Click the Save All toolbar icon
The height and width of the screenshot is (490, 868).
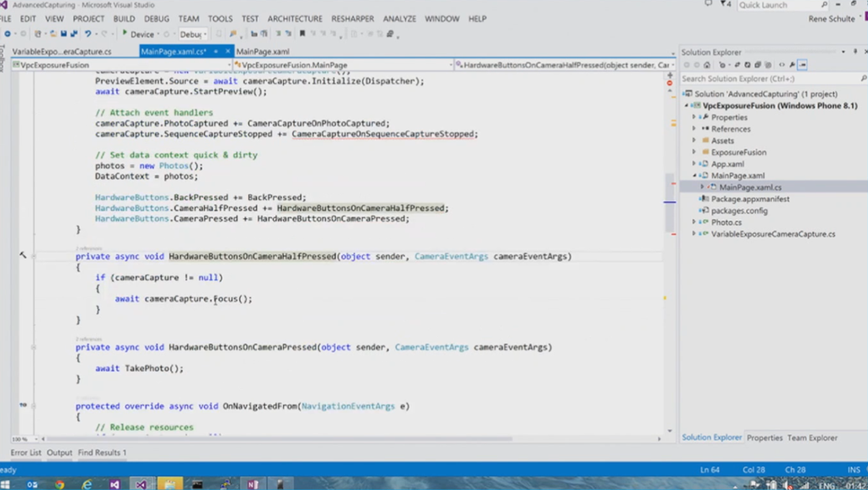[74, 34]
